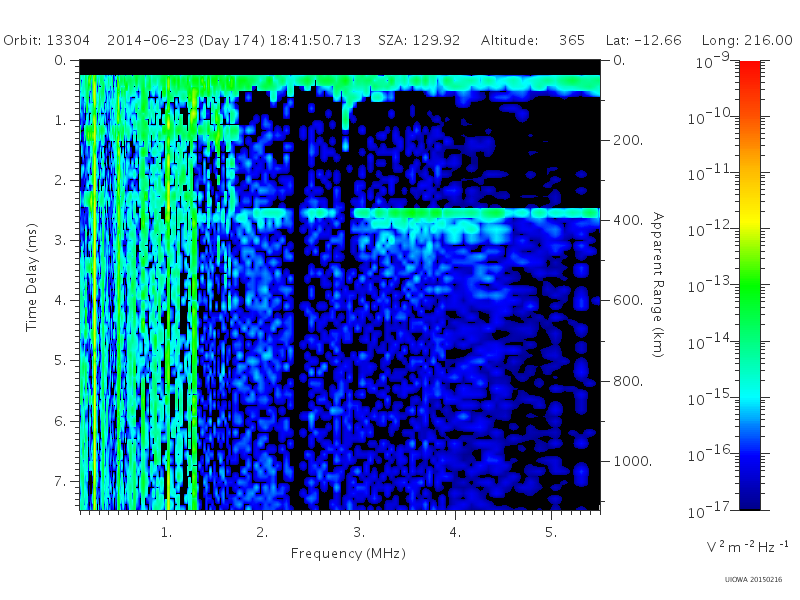800x600 pixels.
Task: Click the 10^-17 color scale label
Action: pos(709,511)
